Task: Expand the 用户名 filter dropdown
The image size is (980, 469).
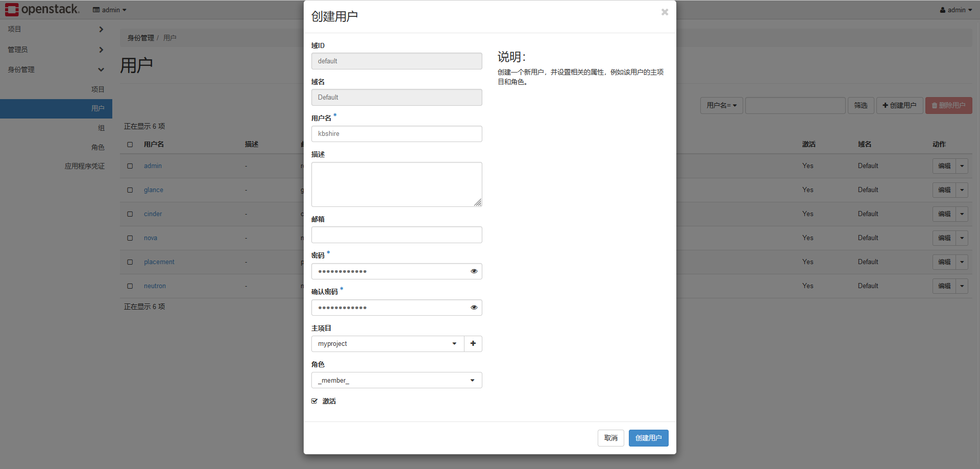Action: [x=721, y=106]
